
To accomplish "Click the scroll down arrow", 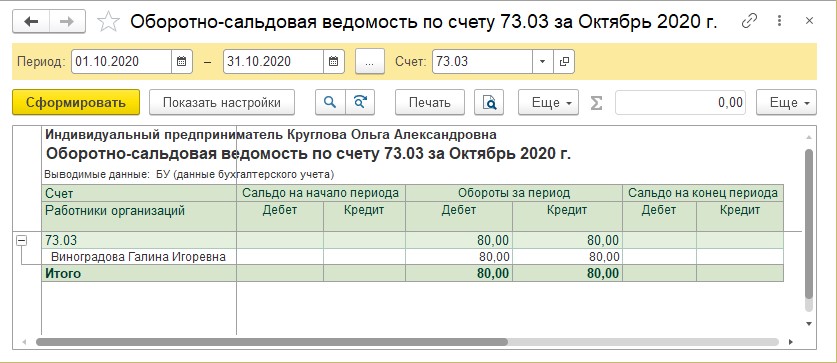I will (809, 323).
